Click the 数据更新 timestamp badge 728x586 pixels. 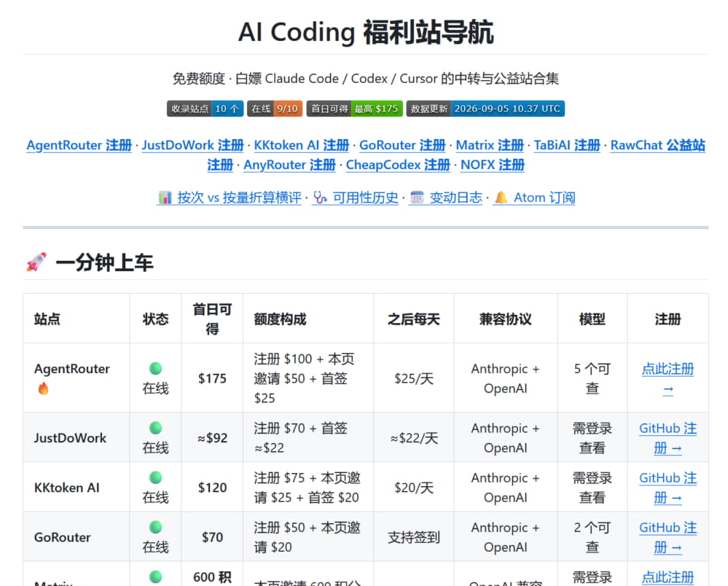pos(485,109)
